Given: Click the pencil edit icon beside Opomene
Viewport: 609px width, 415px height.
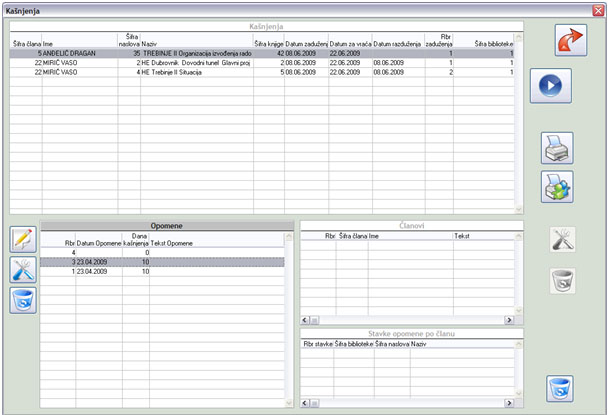Looking at the screenshot, I should (24, 239).
